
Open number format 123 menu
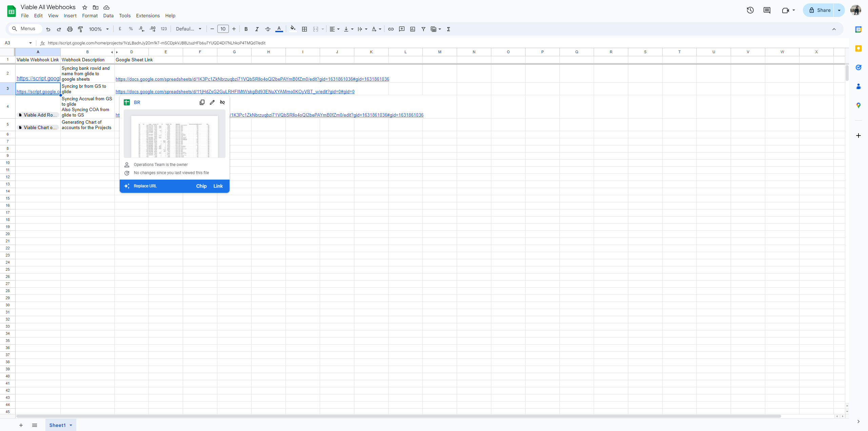(x=164, y=29)
